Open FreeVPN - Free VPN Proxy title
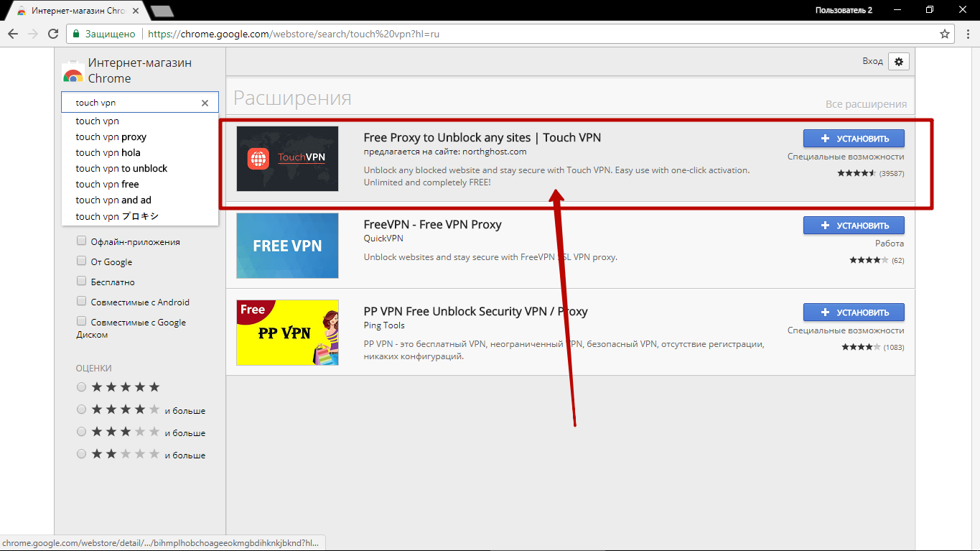Screen dimensions: 980x551 coord(432,224)
